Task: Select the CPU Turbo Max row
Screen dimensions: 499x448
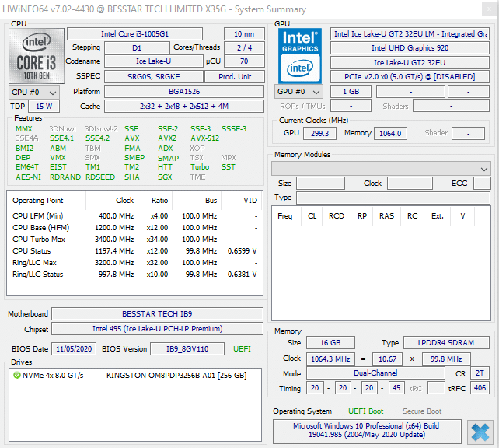Action: (x=134, y=240)
